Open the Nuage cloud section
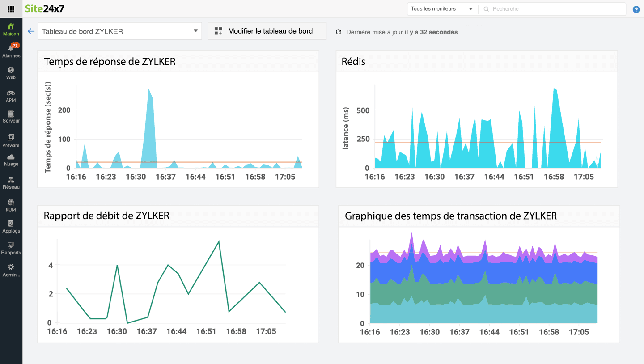644x364 pixels. pyautogui.click(x=11, y=160)
